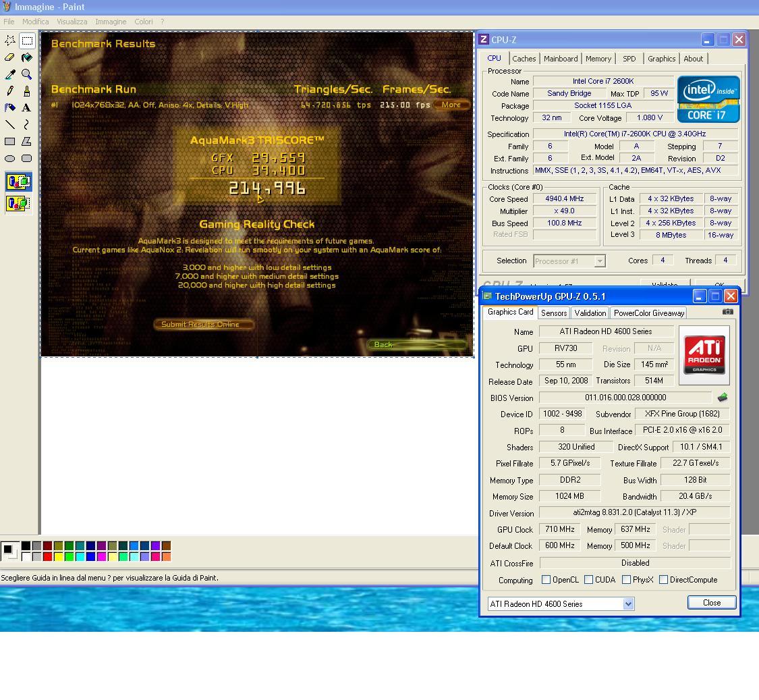Click the Close button in GPU-Z

click(x=712, y=603)
